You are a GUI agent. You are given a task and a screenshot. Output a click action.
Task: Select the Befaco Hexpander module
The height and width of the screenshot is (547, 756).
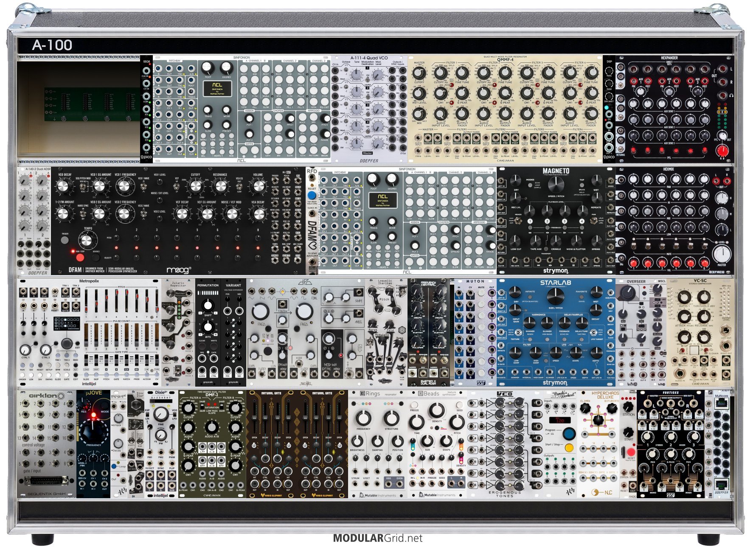(674, 109)
